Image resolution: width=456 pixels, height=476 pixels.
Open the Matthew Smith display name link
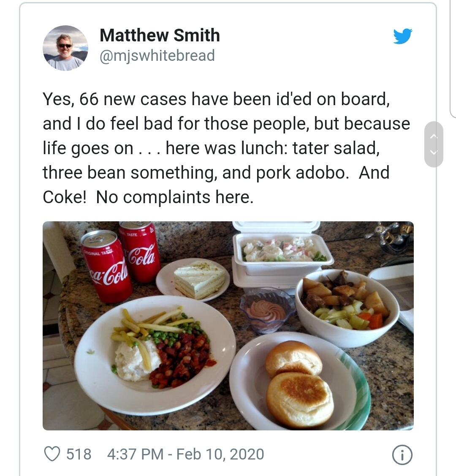coord(160,35)
